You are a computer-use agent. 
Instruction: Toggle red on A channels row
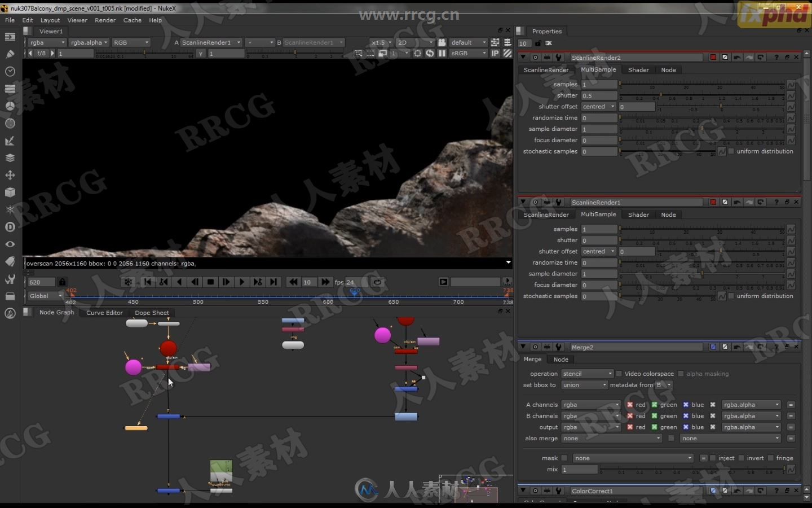630,405
